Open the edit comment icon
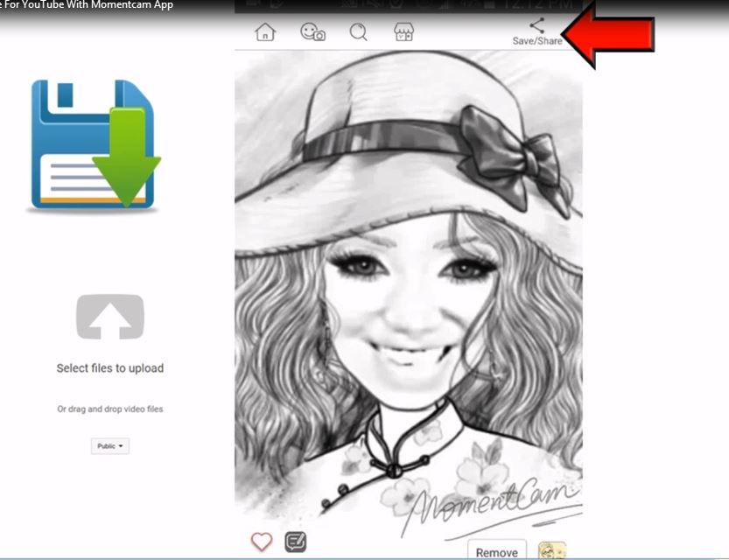This screenshot has height=560, width=729. click(295, 542)
